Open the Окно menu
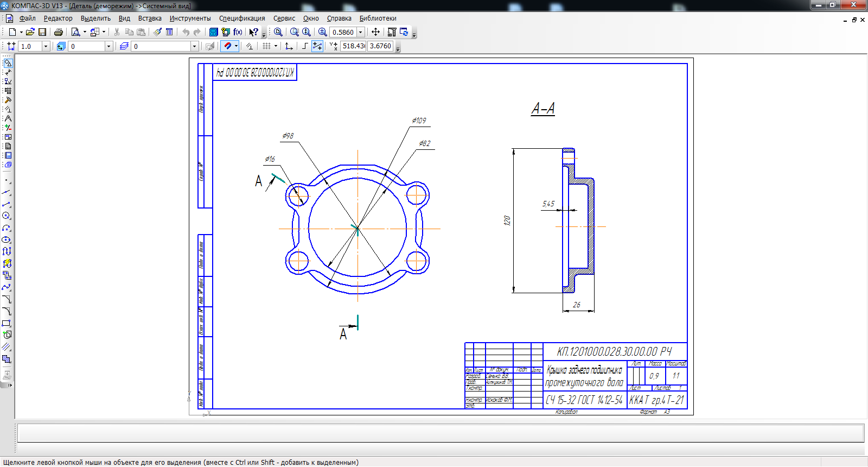This screenshot has height=467, width=868. pyautogui.click(x=311, y=18)
